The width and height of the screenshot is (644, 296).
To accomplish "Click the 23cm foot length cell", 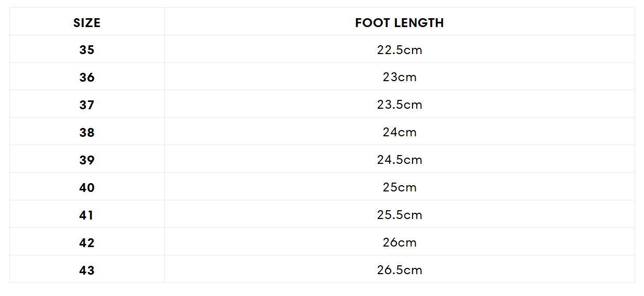I will click(x=400, y=78).
